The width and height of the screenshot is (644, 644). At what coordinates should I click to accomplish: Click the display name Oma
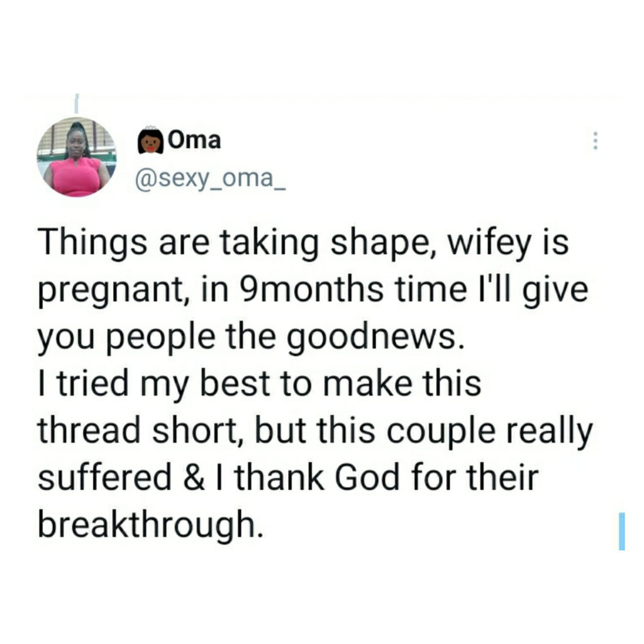click(194, 141)
